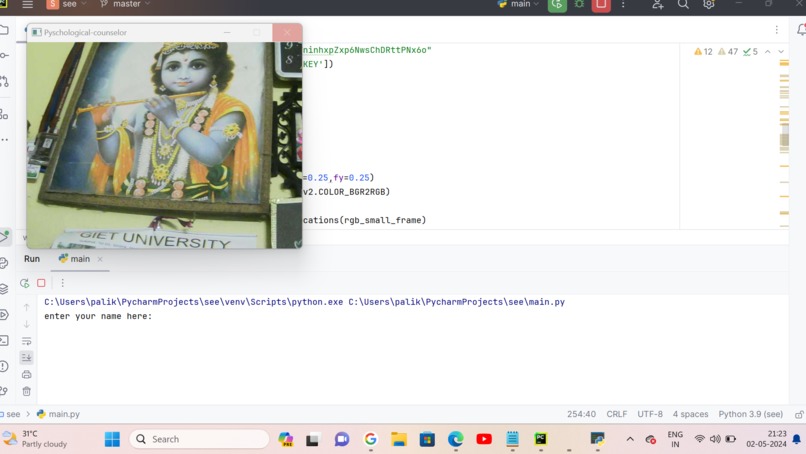Viewport: 806px width, 454px height.
Task: Click the 5 typos indicator
Action: (750, 52)
